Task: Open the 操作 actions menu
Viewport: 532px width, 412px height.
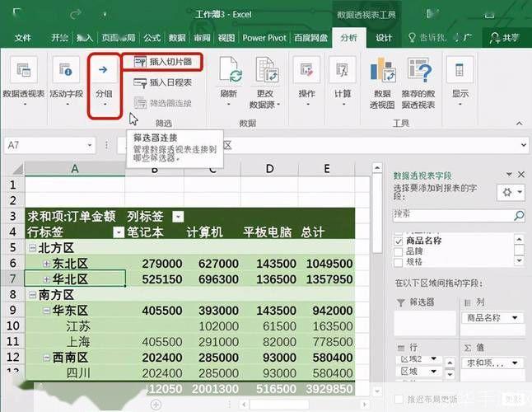Action: click(x=306, y=82)
